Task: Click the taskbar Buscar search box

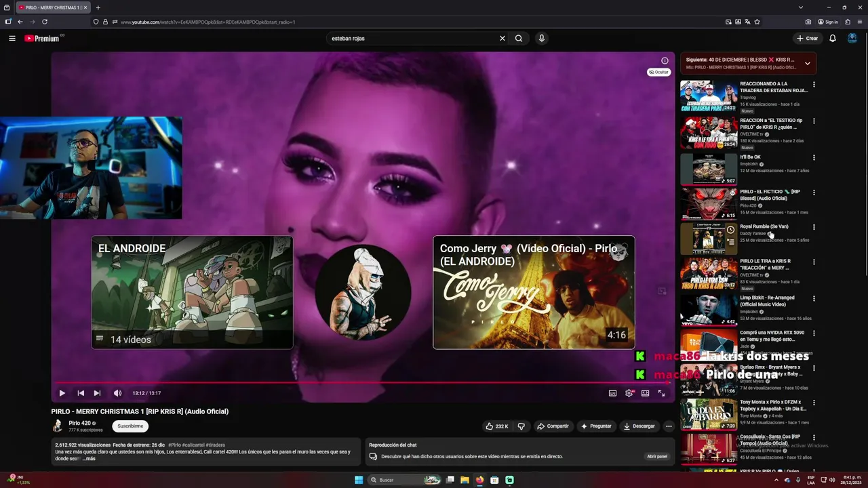Action: (405, 480)
